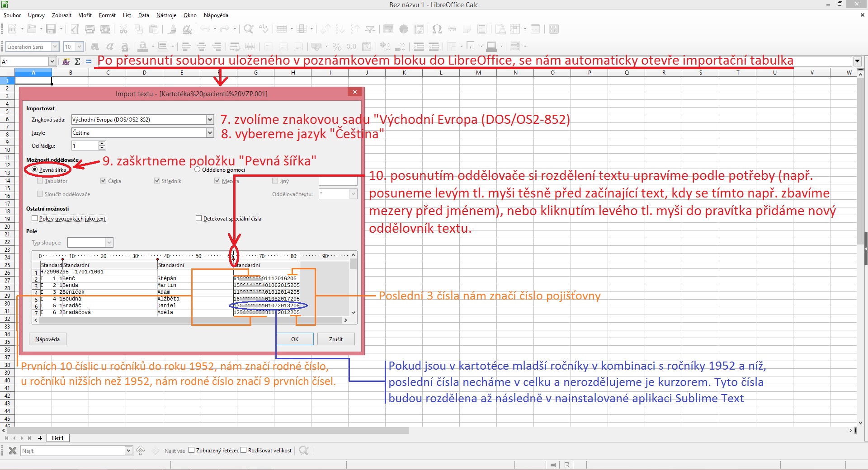
Task: Click the Italic formatting icon
Action: click(x=110, y=47)
